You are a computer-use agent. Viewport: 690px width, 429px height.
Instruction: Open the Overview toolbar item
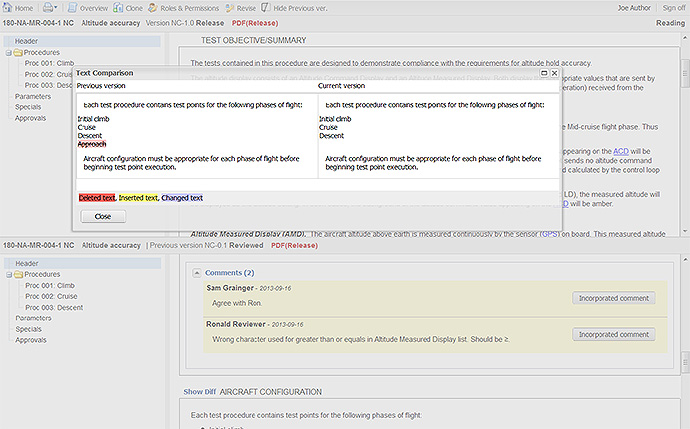[88, 8]
